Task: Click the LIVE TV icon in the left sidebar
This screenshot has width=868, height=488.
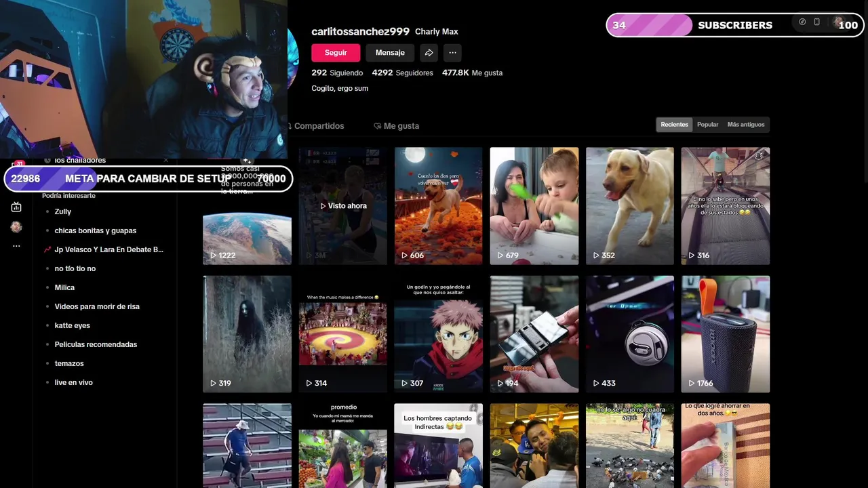Action: coord(16,207)
